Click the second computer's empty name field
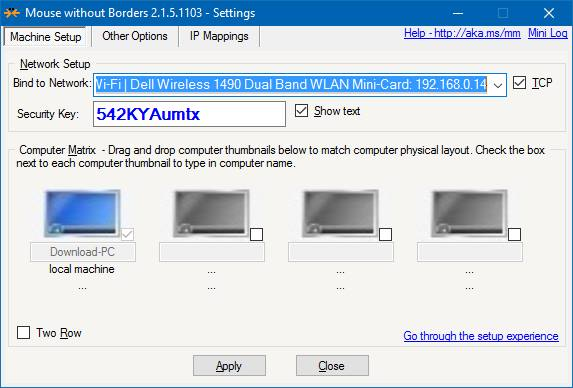 (x=212, y=252)
